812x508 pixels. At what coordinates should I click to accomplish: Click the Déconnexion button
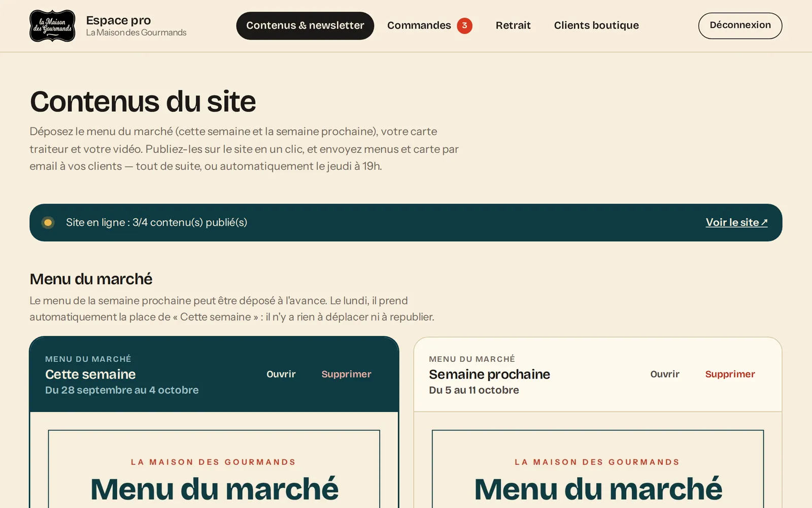740,25
